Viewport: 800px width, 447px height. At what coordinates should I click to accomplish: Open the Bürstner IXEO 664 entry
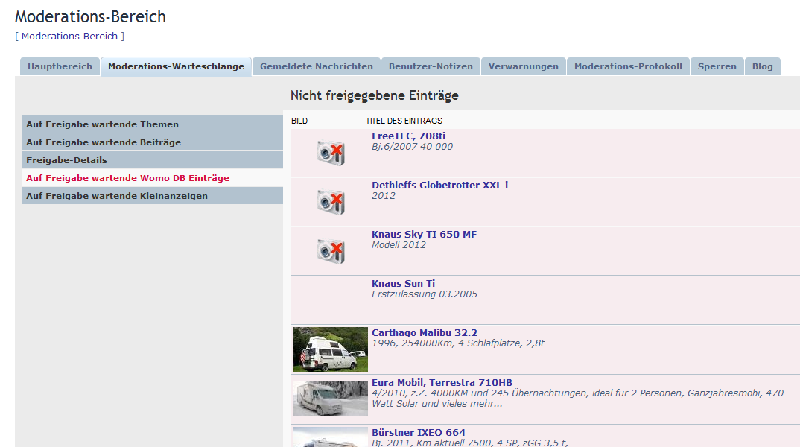tap(418, 432)
